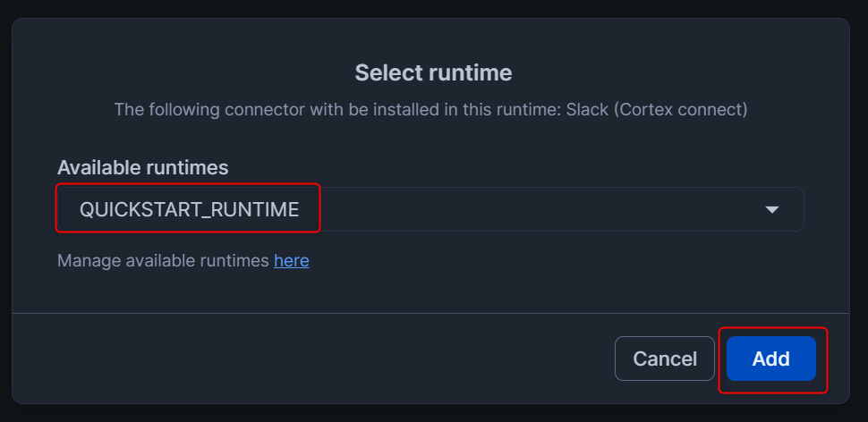The width and height of the screenshot is (868, 422).
Task: Click the "Manage available runtimes" text
Action: (163, 261)
